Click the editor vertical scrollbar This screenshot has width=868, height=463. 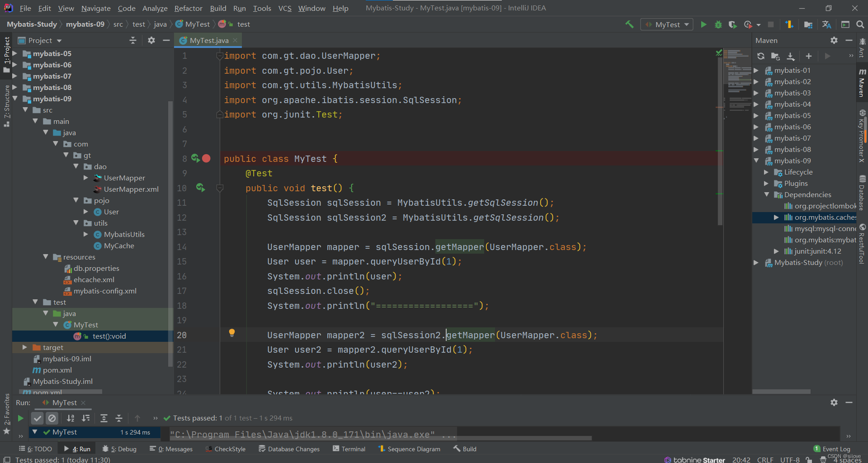click(720, 140)
